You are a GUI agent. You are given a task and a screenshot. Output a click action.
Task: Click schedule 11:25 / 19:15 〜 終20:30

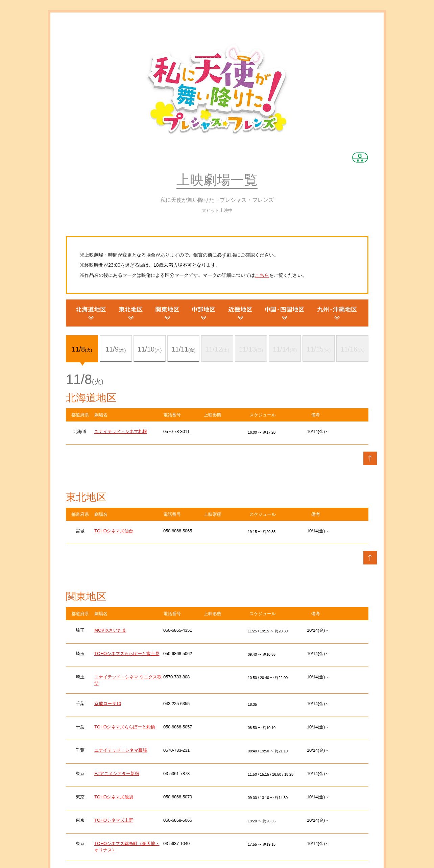[268, 631]
